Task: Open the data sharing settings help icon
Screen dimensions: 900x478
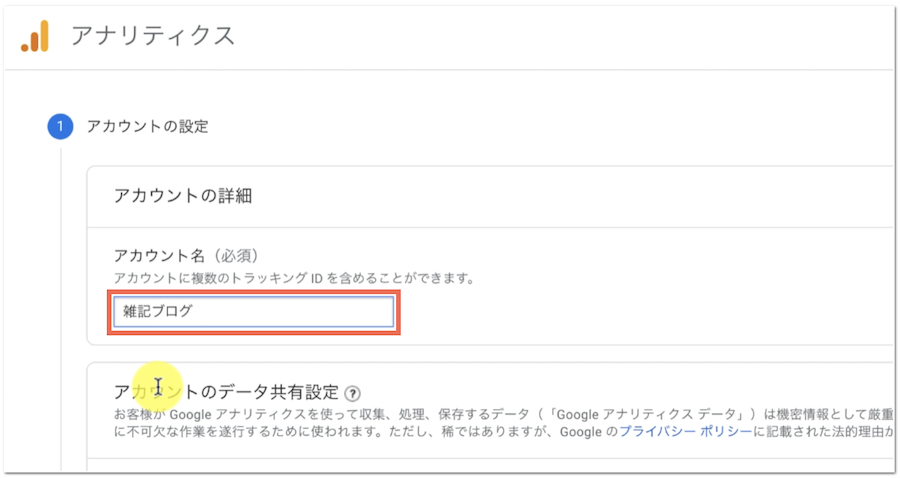Action: 352,393
